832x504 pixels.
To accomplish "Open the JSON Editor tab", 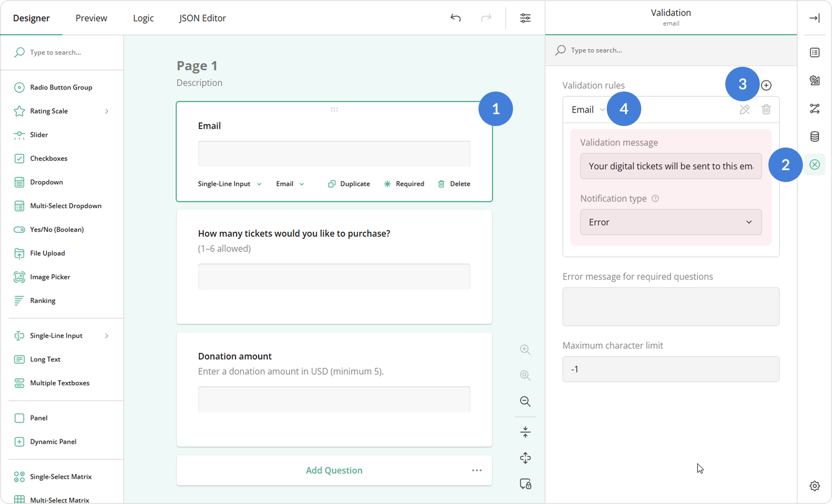I will coord(202,18).
